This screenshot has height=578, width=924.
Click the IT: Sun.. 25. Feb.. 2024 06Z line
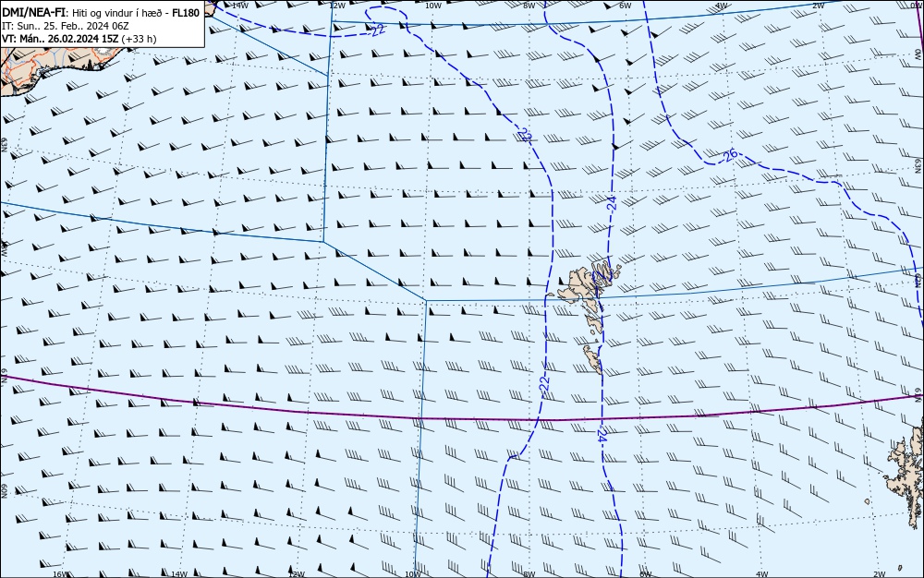point(66,26)
